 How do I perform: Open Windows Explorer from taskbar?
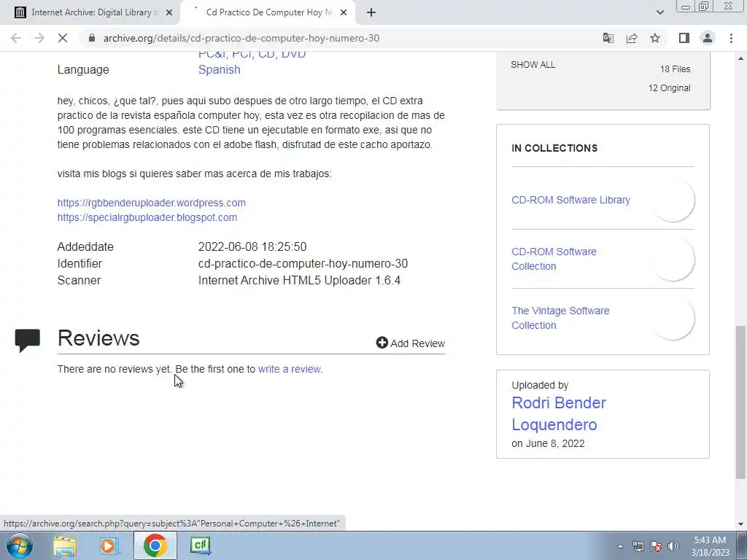[65, 545]
